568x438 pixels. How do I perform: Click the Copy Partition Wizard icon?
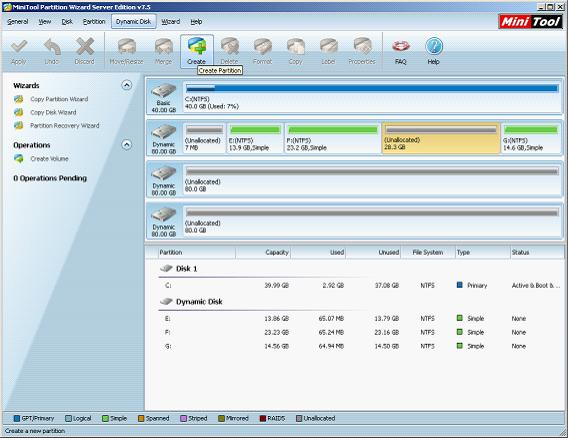pos(19,99)
